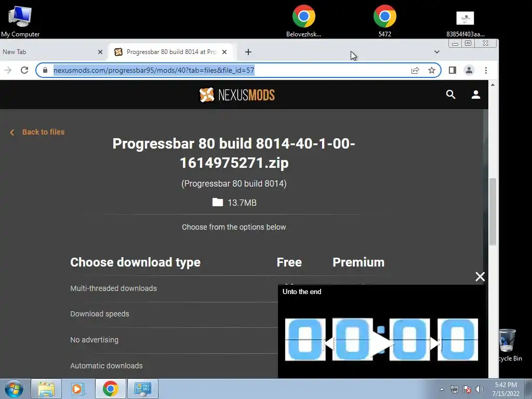Click the Progressbar 80 build 8014-40-1-00 zip heading
Viewport: 532px width, 399px height.
[x=234, y=153]
